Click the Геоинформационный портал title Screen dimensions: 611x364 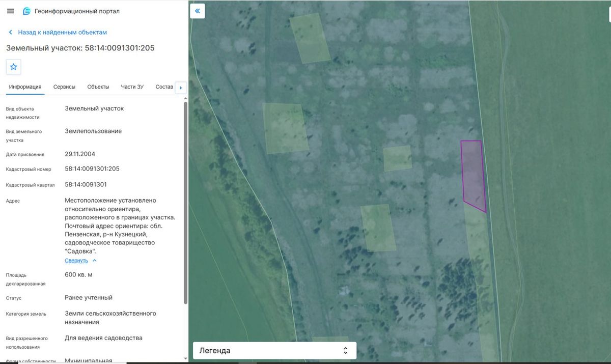[x=77, y=11]
